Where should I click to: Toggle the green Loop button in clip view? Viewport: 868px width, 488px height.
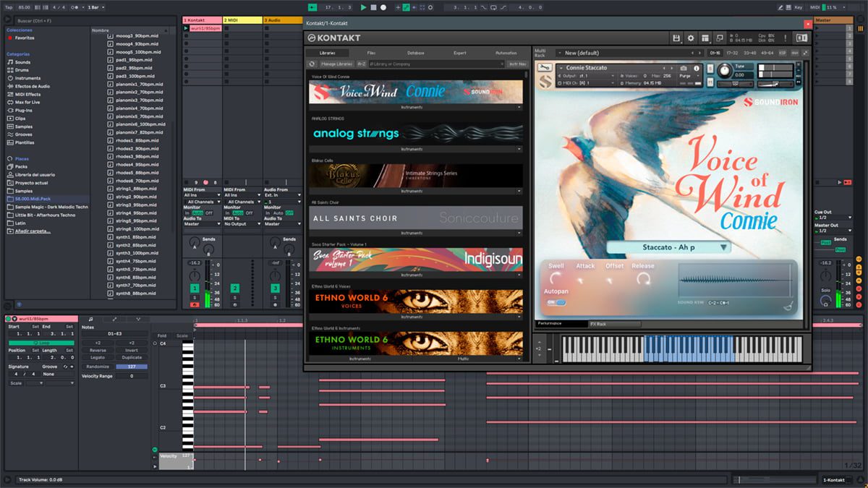coord(41,342)
